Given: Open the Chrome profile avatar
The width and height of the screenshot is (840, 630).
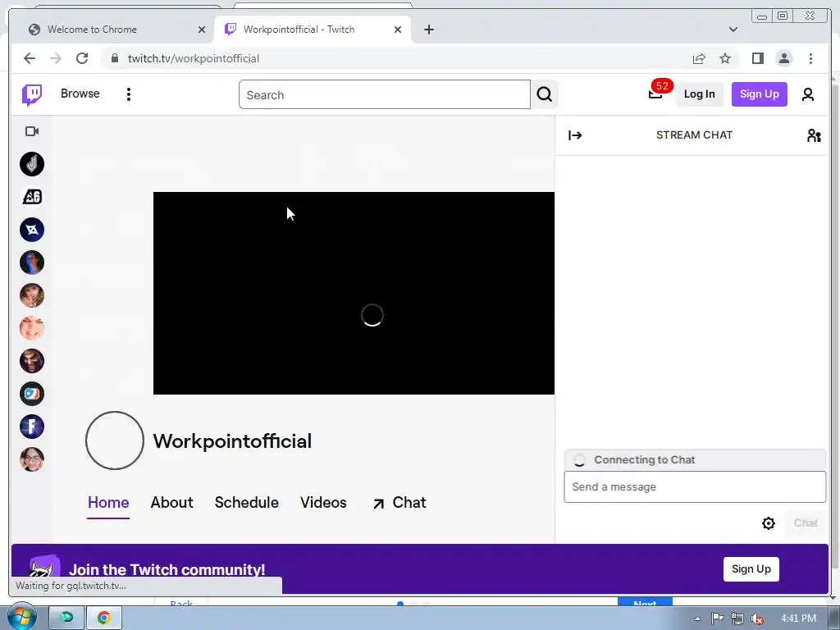Looking at the screenshot, I should click(783, 58).
